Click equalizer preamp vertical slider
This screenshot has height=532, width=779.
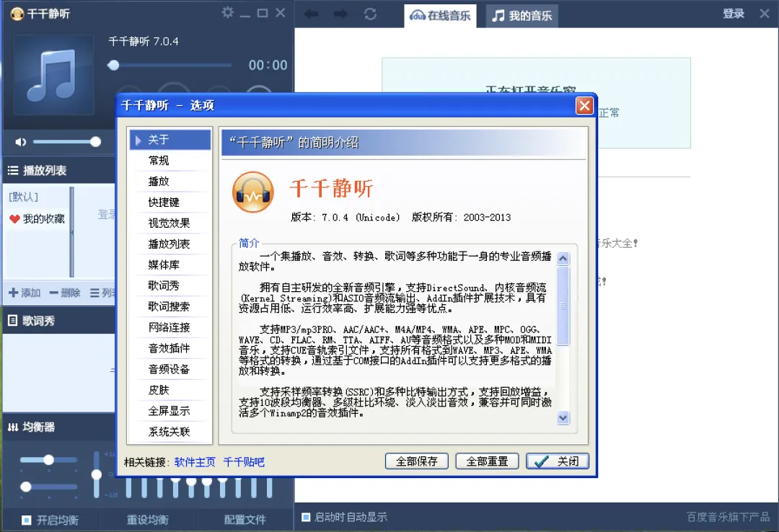tap(97, 475)
